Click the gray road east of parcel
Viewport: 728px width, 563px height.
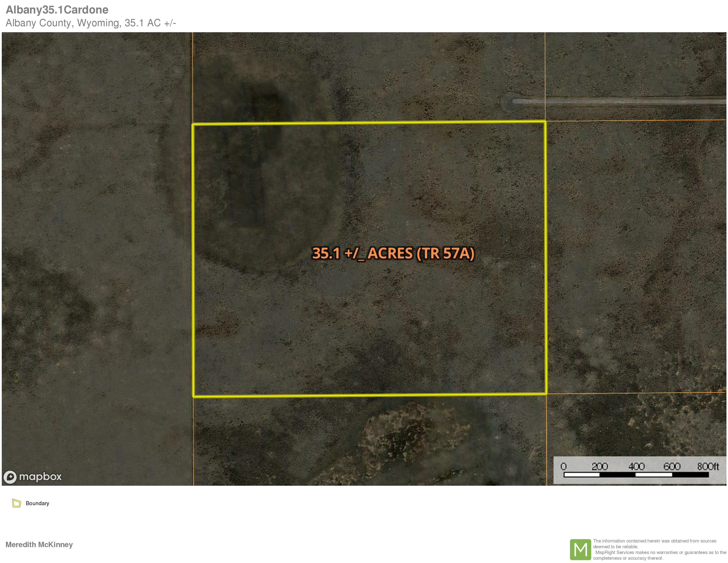633,101
